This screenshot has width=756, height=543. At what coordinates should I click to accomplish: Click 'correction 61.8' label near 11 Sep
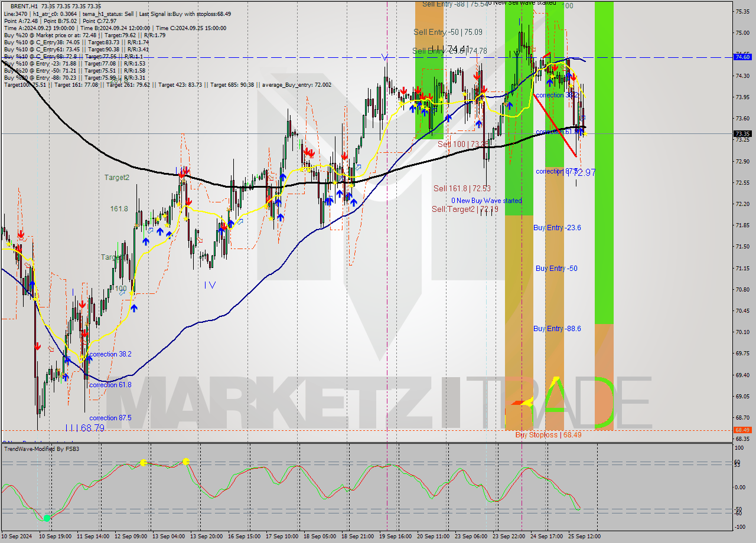point(110,385)
